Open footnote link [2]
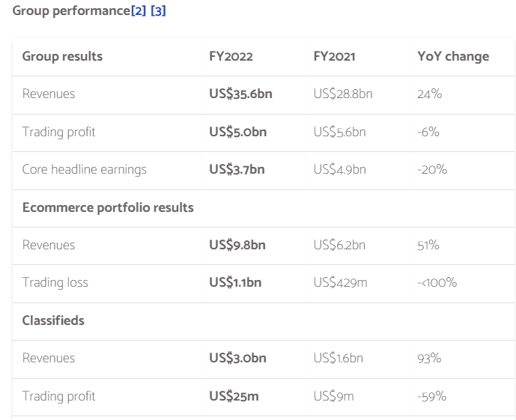The height and width of the screenshot is (420, 516). (x=139, y=13)
